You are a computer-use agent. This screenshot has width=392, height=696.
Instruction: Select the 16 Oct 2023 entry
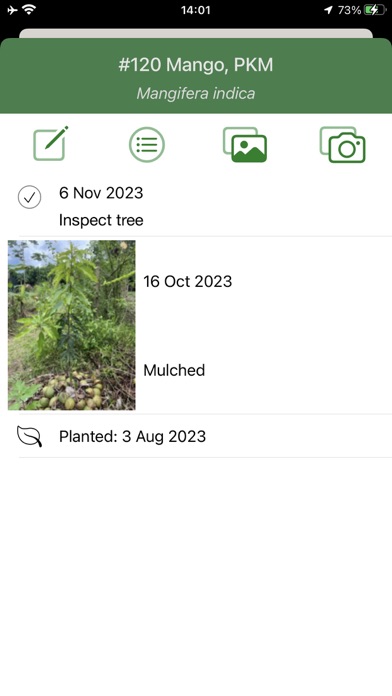(187, 281)
